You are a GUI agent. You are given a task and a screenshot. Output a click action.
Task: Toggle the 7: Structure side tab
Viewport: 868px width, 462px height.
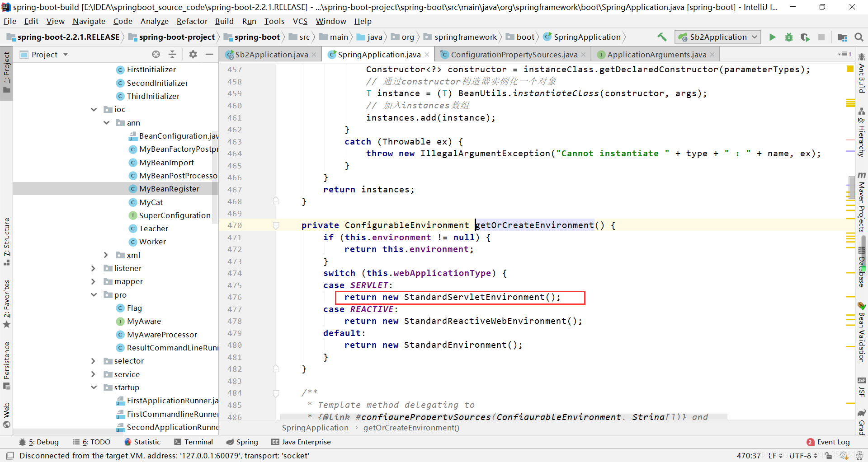point(6,242)
